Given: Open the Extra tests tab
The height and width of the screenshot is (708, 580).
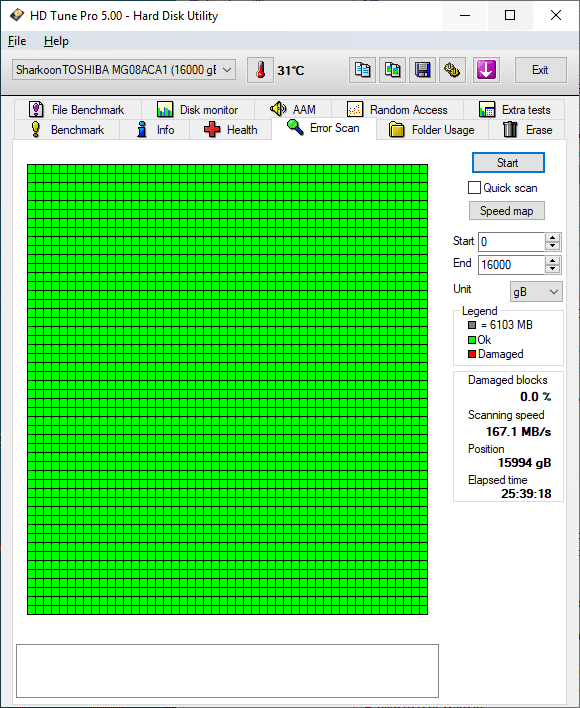Looking at the screenshot, I should pos(515,110).
